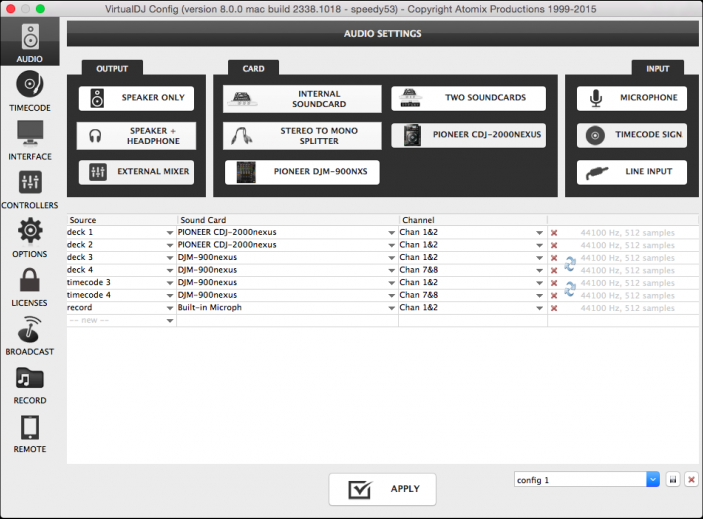Open deck 1 channel dropdown

(x=539, y=233)
